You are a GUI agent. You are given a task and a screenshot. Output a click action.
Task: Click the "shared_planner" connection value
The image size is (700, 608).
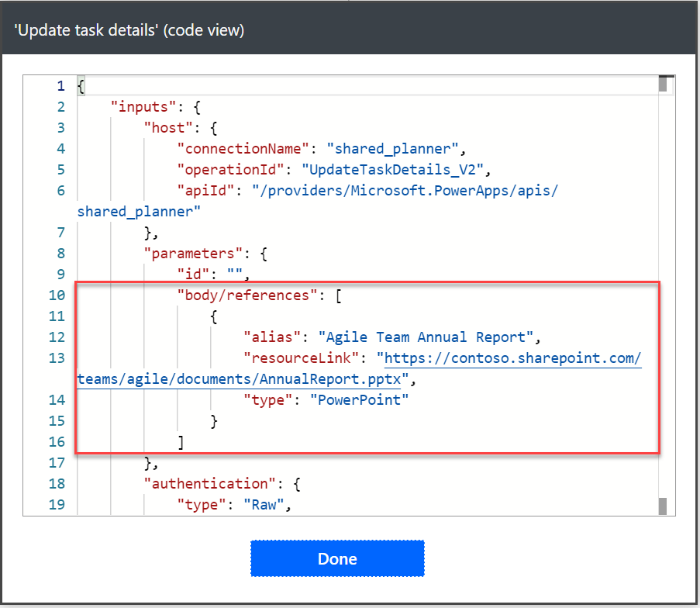point(392,149)
